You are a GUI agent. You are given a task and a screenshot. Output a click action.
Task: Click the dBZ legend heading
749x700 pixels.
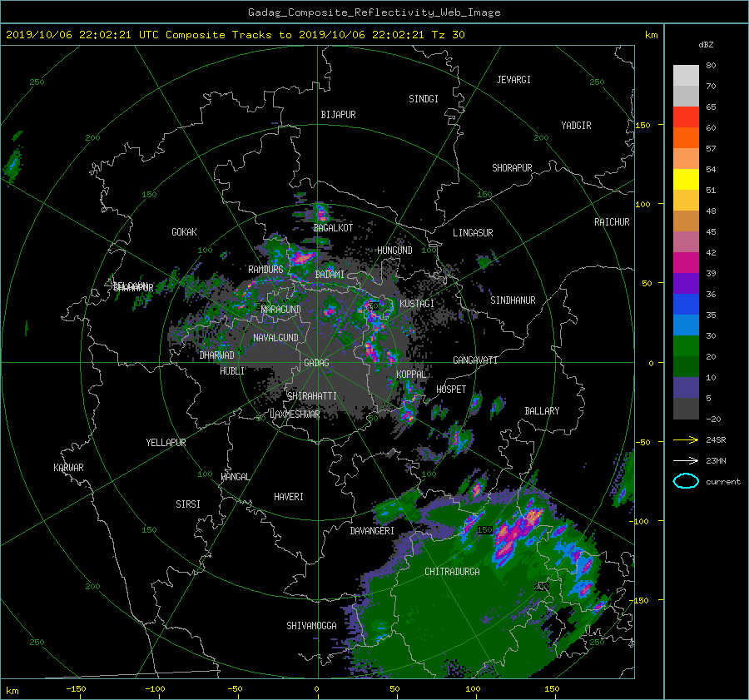pos(706,45)
